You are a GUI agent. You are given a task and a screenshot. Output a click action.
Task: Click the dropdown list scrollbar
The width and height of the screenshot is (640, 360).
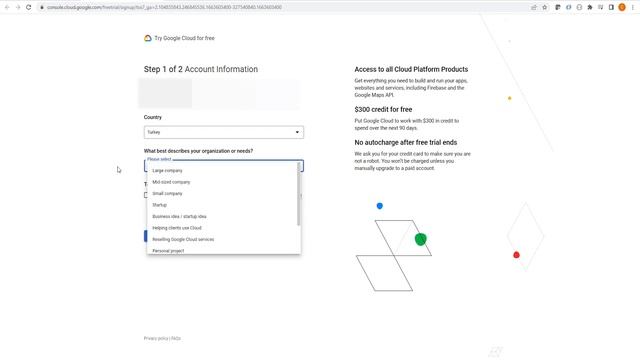[x=299, y=194]
